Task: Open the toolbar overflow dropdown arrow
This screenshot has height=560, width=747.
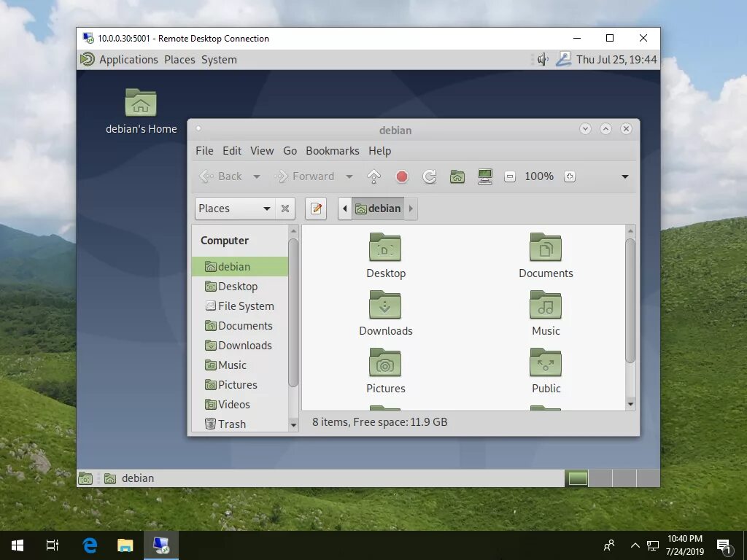Action: coord(625,176)
